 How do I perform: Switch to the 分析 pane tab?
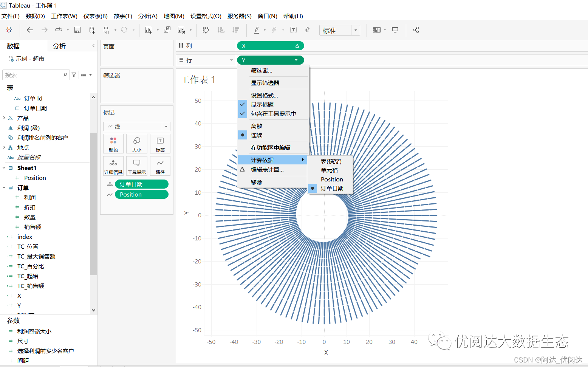59,46
